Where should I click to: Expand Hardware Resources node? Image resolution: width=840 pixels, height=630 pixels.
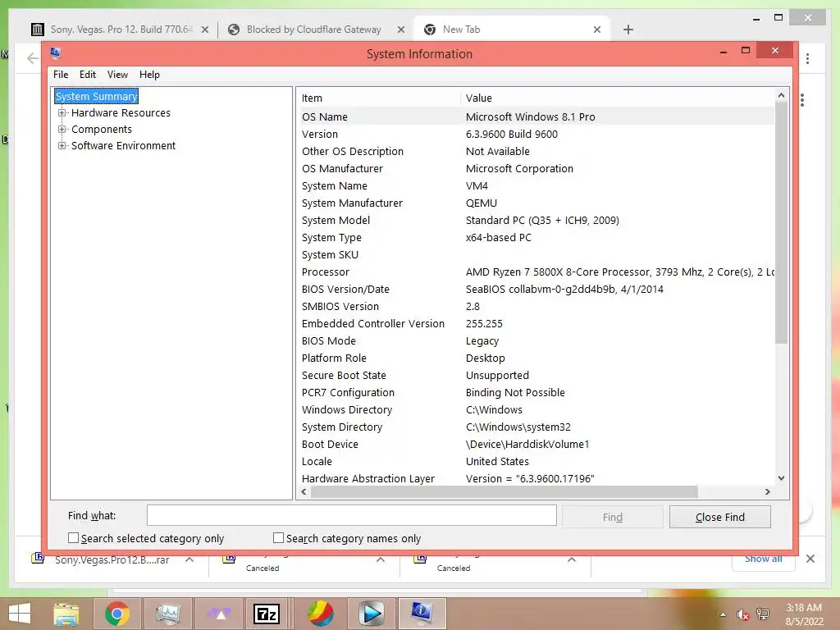point(62,113)
